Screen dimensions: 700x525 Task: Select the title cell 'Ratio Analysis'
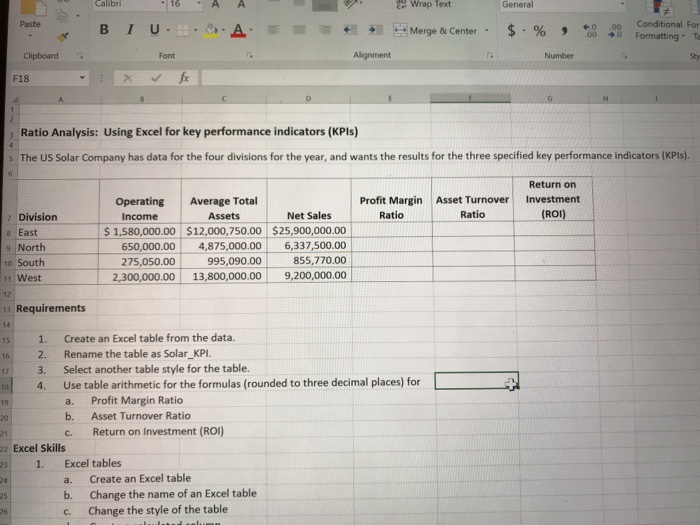click(189, 132)
